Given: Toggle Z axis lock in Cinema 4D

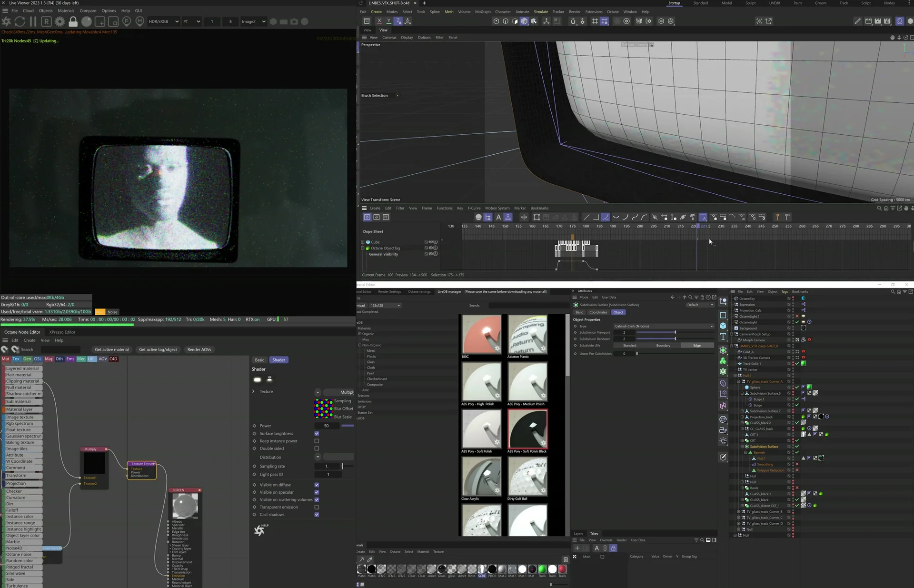Looking at the screenshot, I should tap(398, 21).
